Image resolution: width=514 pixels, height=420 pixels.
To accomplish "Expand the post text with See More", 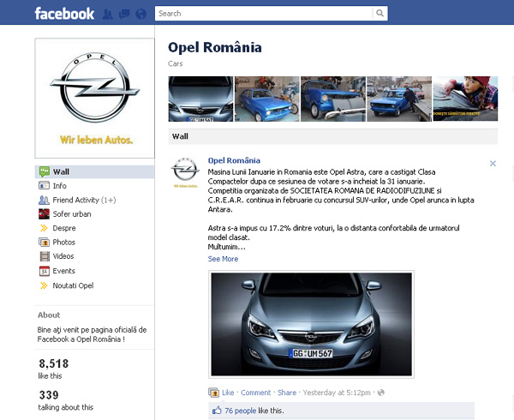I will pos(223,259).
